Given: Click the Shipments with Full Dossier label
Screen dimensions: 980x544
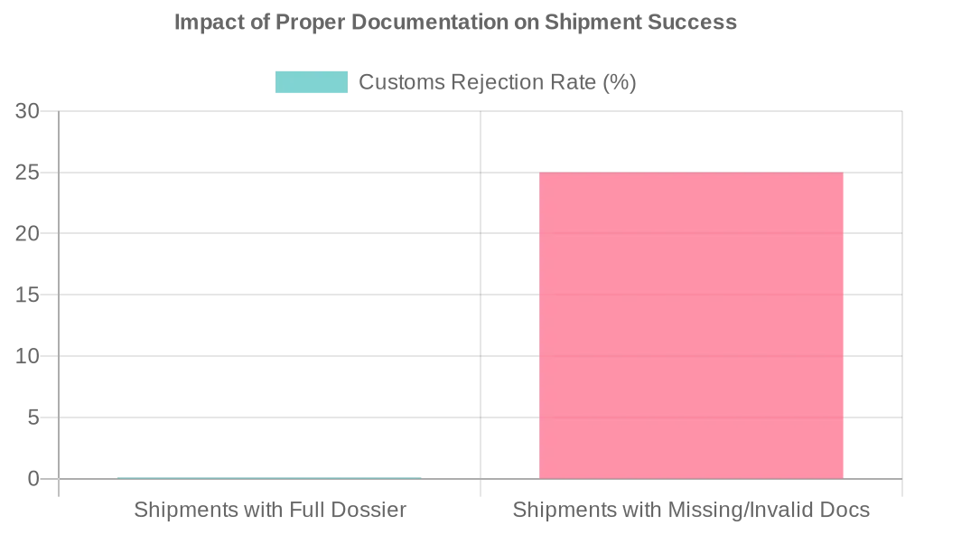Looking at the screenshot, I should tap(270, 510).
